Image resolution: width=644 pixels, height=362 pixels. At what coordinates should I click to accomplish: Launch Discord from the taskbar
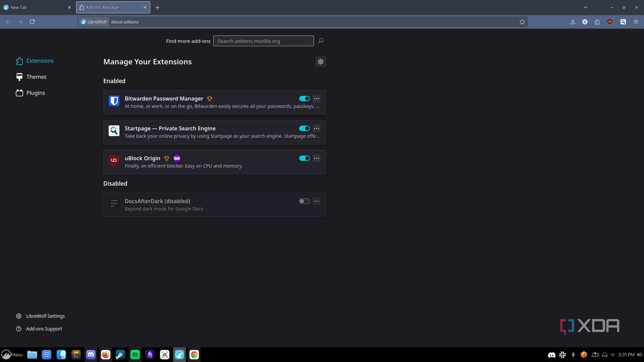point(91,355)
